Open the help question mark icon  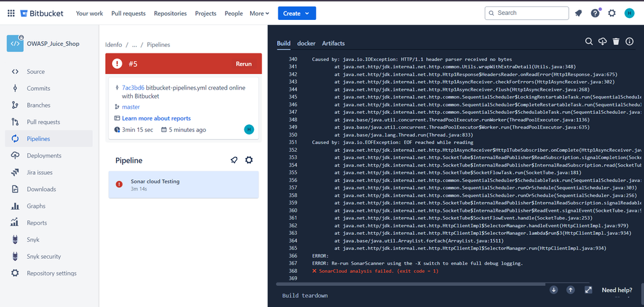coord(595,13)
